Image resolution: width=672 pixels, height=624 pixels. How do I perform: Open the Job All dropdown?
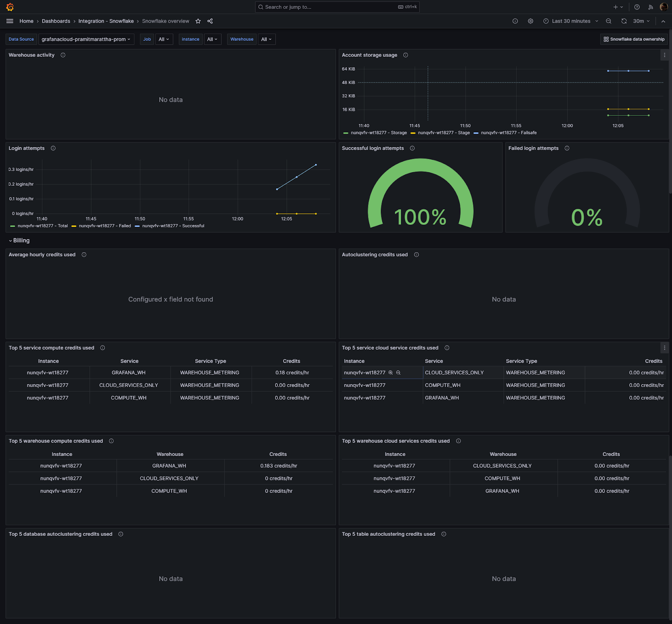(x=164, y=39)
